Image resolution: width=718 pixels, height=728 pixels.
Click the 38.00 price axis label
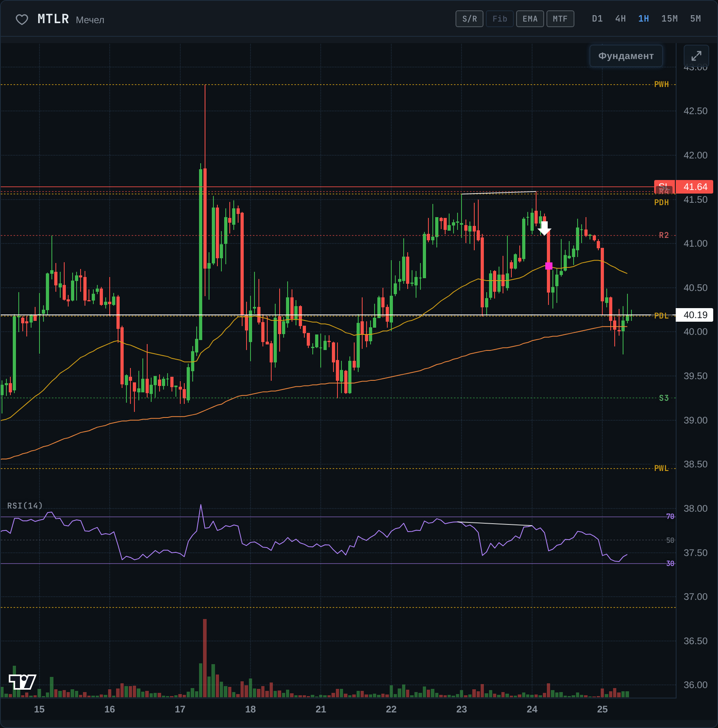pyautogui.click(x=695, y=508)
